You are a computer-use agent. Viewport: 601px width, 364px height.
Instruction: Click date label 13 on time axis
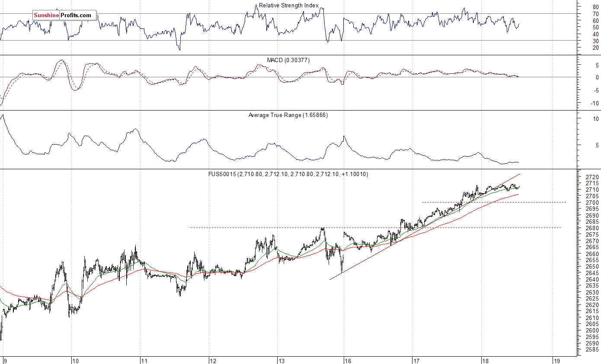pyautogui.click(x=281, y=361)
